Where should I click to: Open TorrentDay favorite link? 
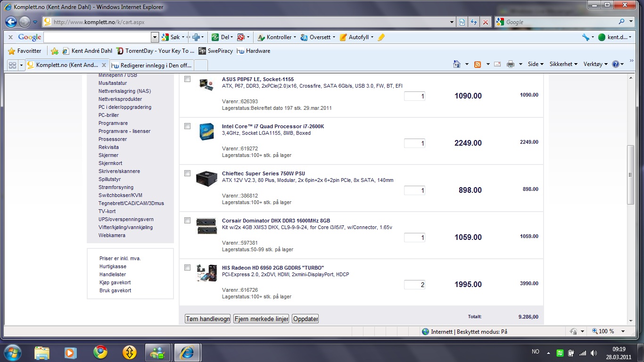[155, 51]
